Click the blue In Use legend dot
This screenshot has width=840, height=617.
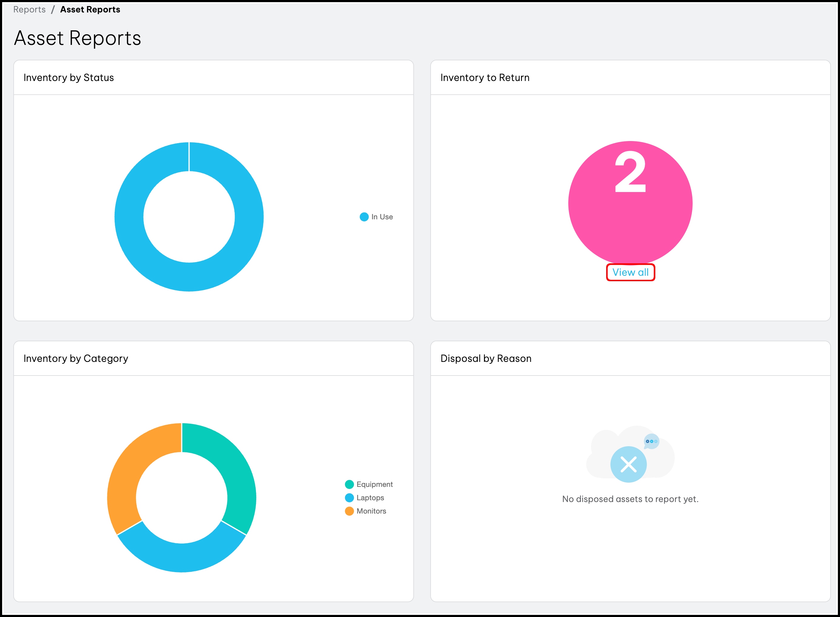pyautogui.click(x=364, y=217)
